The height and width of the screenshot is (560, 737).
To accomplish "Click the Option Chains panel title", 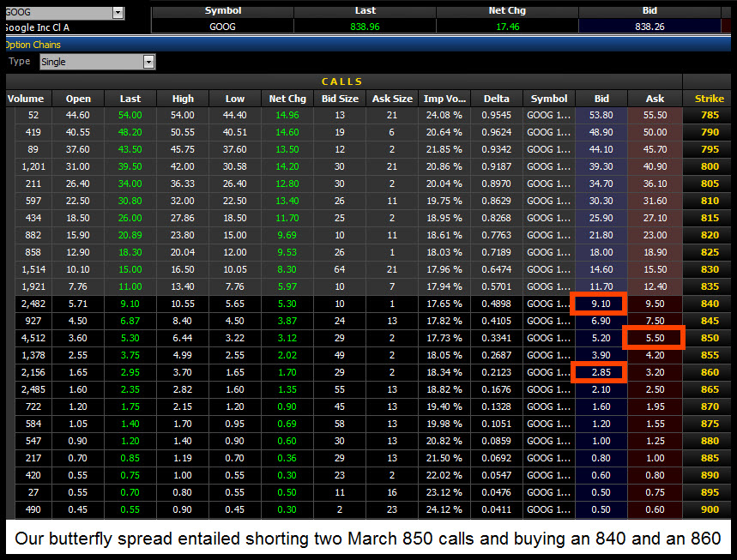I will pyautogui.click(x=33, y=45).
